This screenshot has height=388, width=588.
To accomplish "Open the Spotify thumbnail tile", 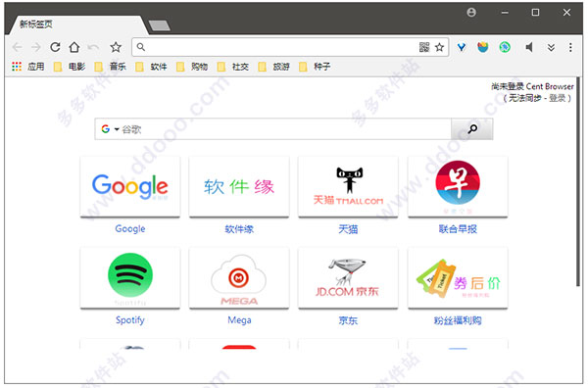I will pos(130,278).
